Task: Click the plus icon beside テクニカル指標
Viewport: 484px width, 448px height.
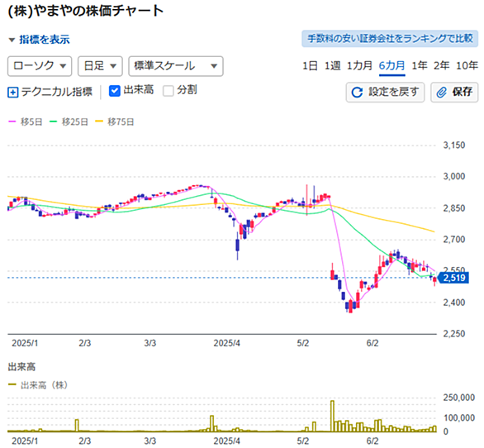Action: tap(12, 92)
